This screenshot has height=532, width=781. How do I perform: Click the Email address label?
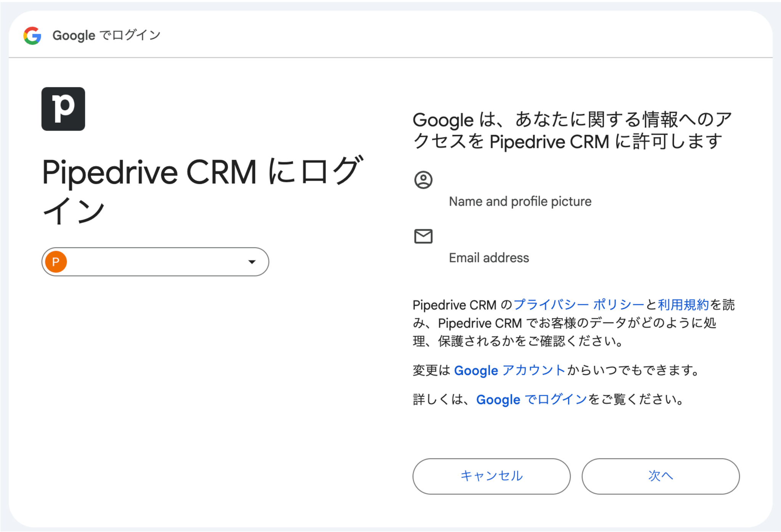[489, 258]
